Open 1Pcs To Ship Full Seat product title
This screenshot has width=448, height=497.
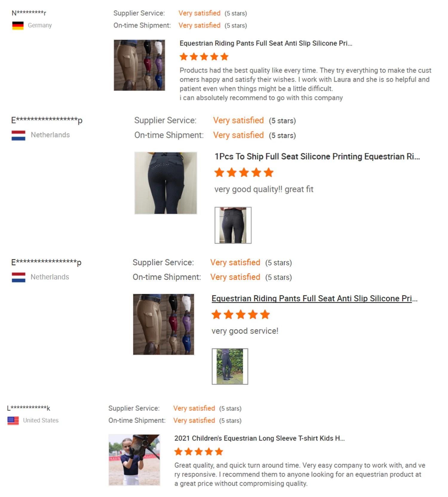[317, 157]
